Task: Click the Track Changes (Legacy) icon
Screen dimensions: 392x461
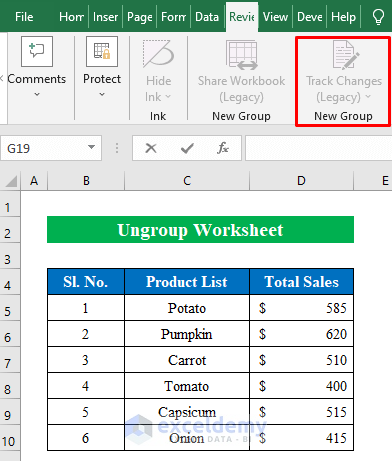Action: (x=346, y=55)
